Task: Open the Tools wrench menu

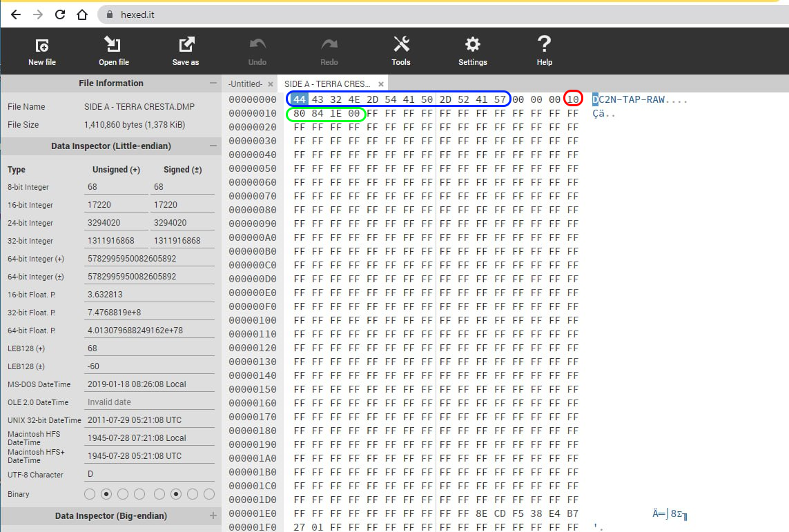Action: 401,44
